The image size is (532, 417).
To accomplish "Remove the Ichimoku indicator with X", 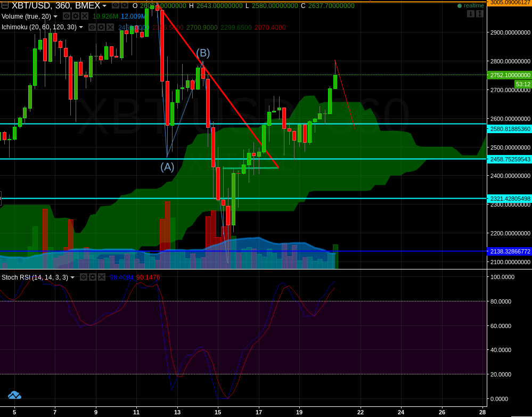I will click(x=110, y=27).
